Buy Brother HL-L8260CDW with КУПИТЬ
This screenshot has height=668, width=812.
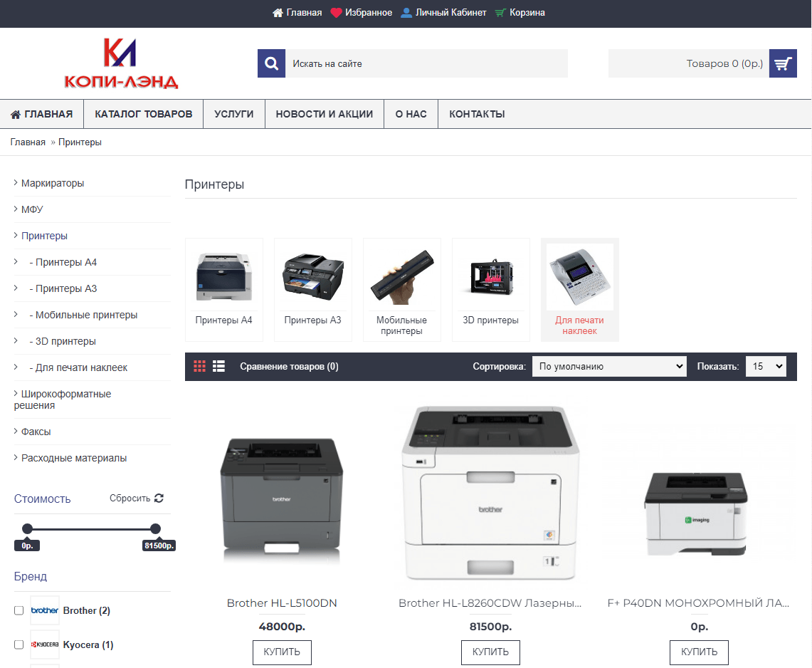click(490, 652)
